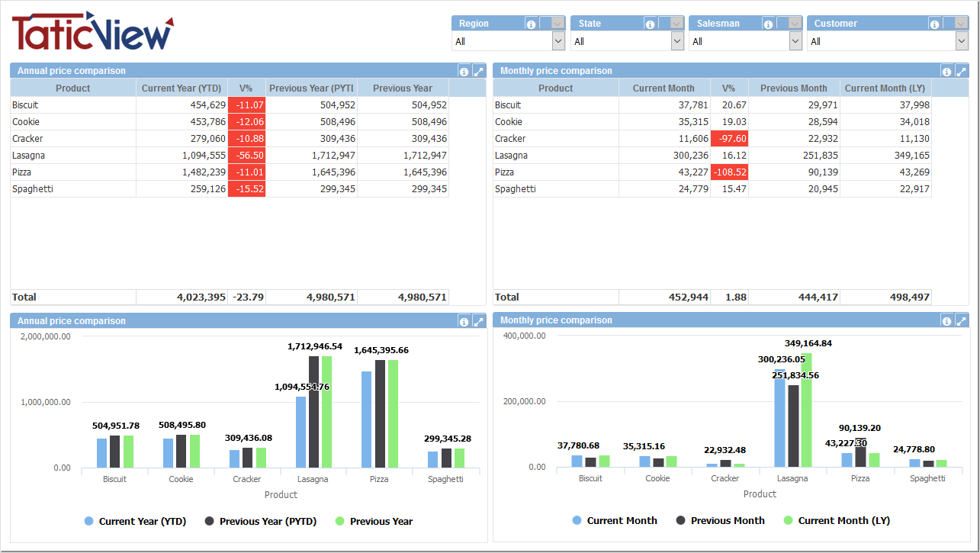The height and width of the screenshot is (553, 980).
Task: Expand the Monthly price comparison chart to fullscreen
Action: pyautogui.click(x=961, y=320)
